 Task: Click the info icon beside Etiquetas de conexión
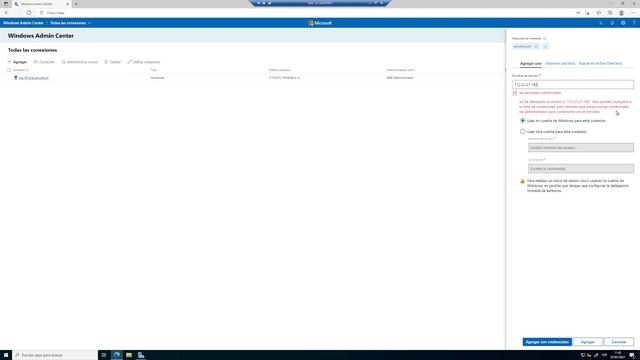544,38
